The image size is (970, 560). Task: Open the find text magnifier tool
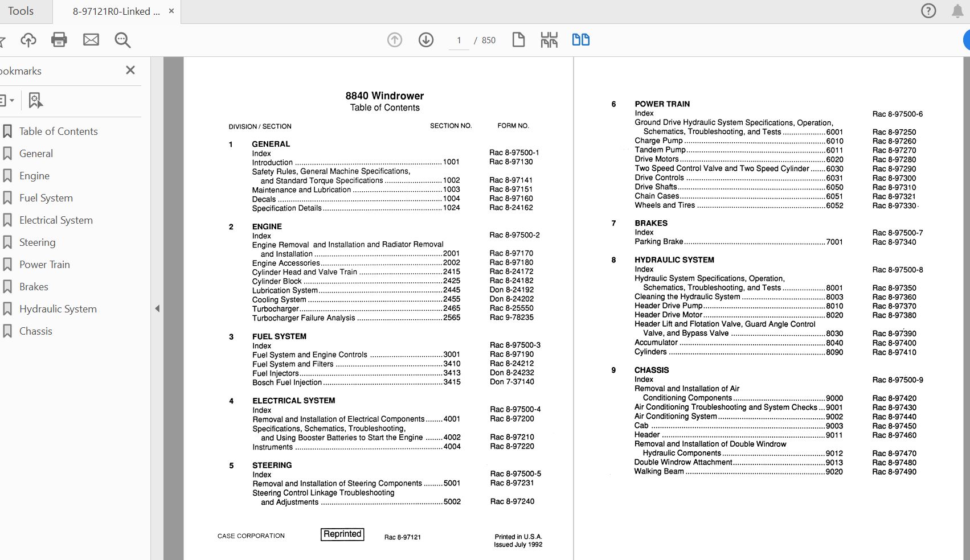point(122,40)
